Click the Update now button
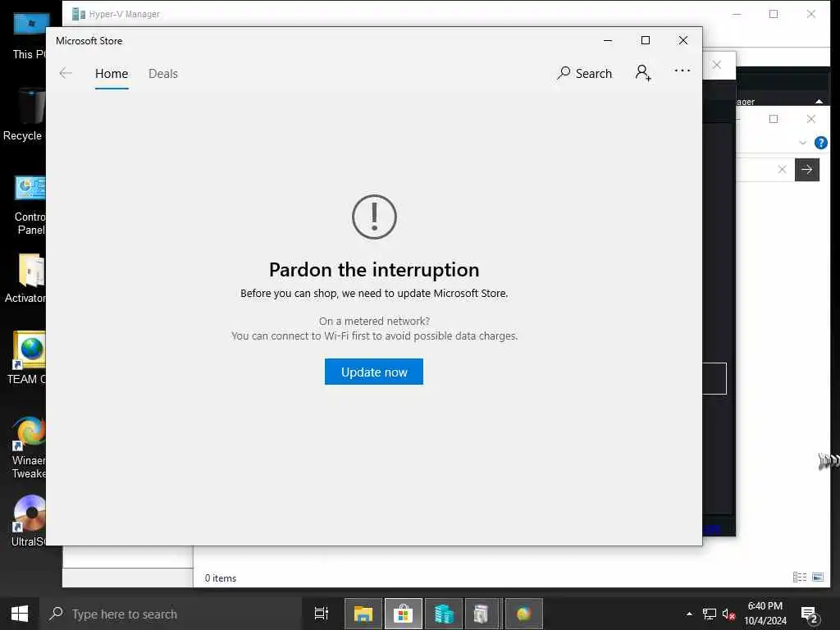The height and width of the screenshot is (630, 840). tap(374, 372)
